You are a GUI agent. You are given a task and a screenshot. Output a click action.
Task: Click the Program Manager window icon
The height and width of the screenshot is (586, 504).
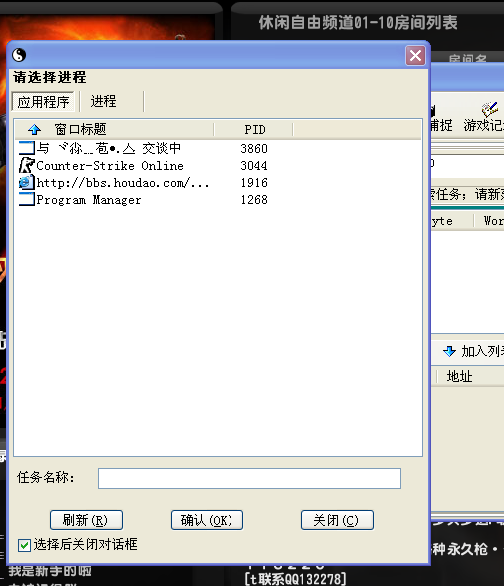(x=27, y=199)
